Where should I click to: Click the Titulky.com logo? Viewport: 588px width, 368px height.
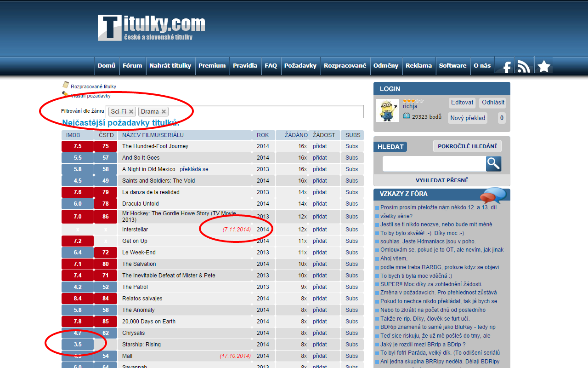point(152,28)
